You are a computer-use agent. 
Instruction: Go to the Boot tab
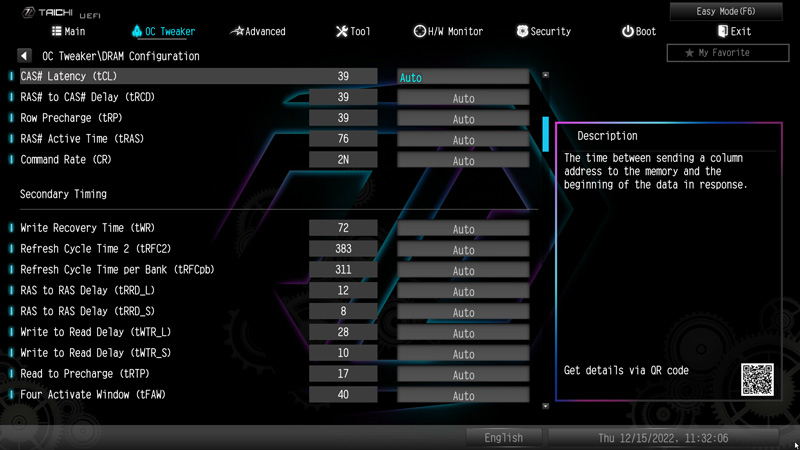[x=639, y=32]
